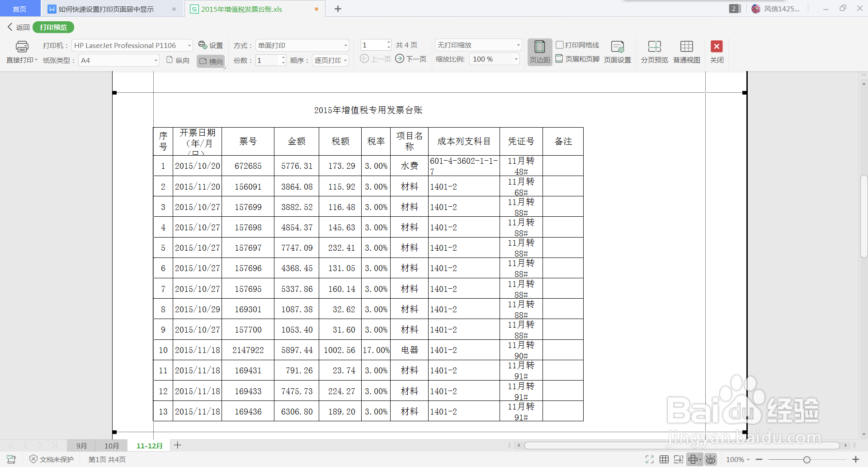Select 纵向 portrait orientation
Screen dimensions: 868x467
click(177, 59)
